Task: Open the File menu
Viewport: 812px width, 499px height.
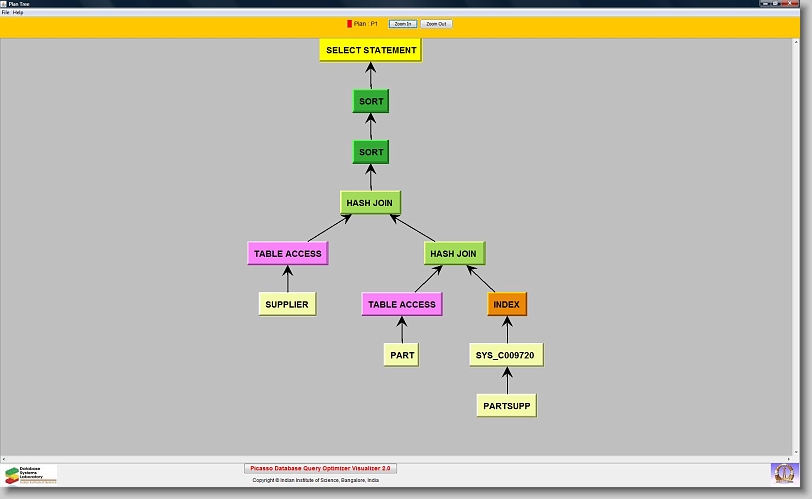Action: coord(5,12)
